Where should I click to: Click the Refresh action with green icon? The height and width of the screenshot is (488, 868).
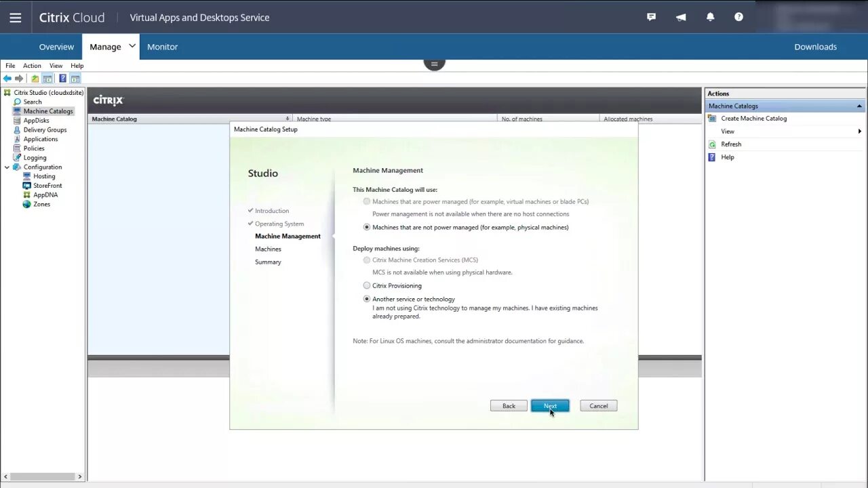(731, 144)
